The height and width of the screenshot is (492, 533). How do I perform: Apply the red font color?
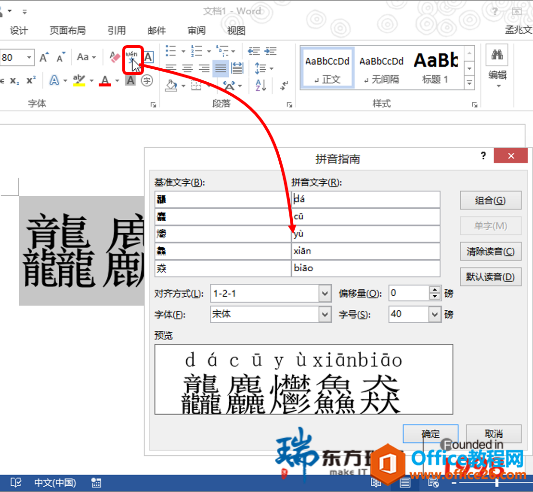point(105,81)
